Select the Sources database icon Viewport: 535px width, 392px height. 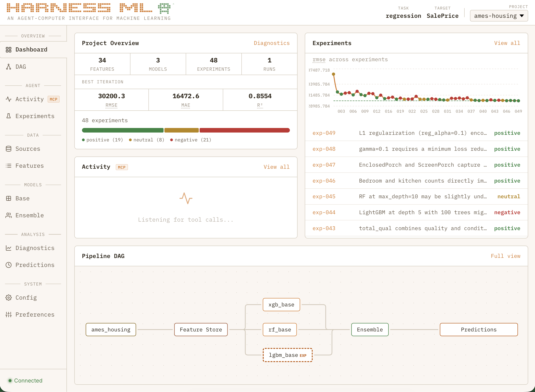(9, 149)
